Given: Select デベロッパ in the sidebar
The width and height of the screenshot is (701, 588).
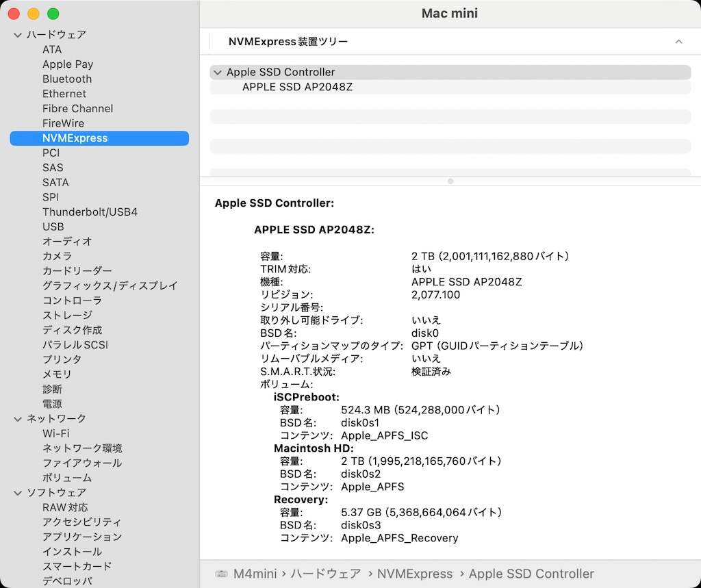Looking at the screenshot, I should [x=68, y=581].
